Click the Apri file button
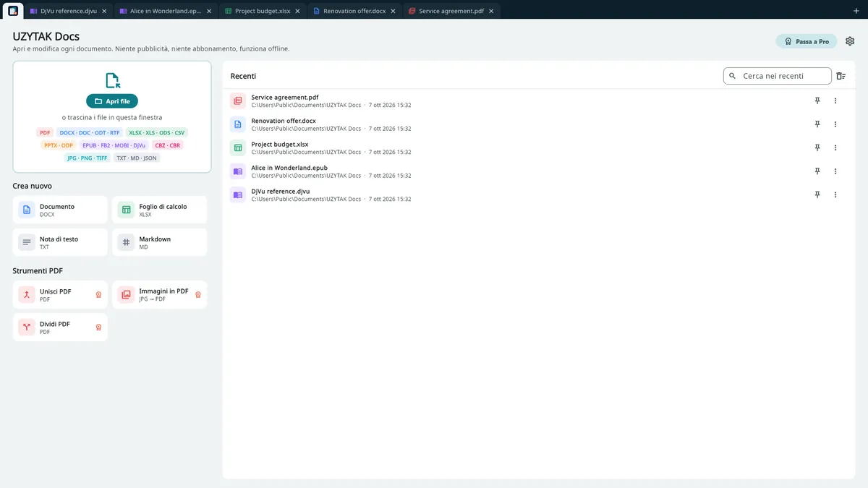This screenshot has width=868, height=488. 112,101
